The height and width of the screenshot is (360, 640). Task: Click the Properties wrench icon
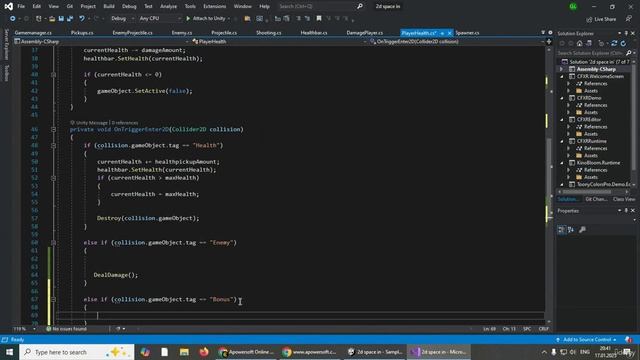pyautogui.click(x=582, y=230)
